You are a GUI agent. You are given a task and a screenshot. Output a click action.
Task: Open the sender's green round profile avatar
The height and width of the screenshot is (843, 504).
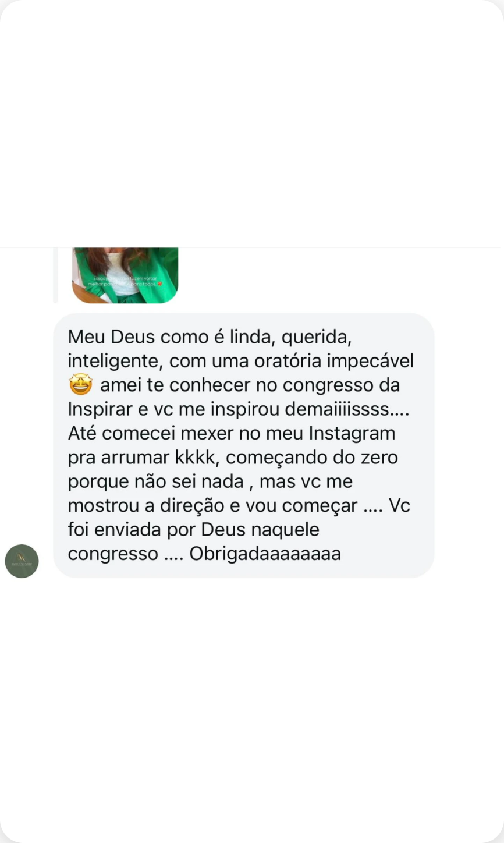22,561
